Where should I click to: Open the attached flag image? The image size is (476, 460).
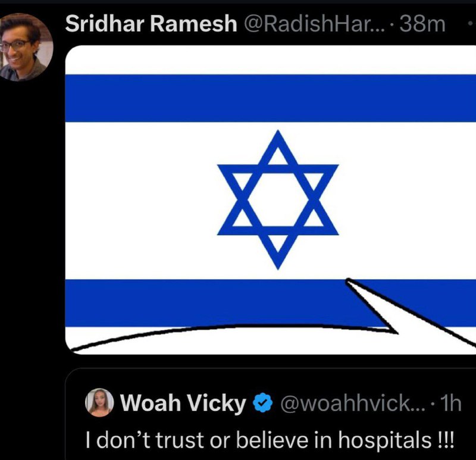click(271, 200)
